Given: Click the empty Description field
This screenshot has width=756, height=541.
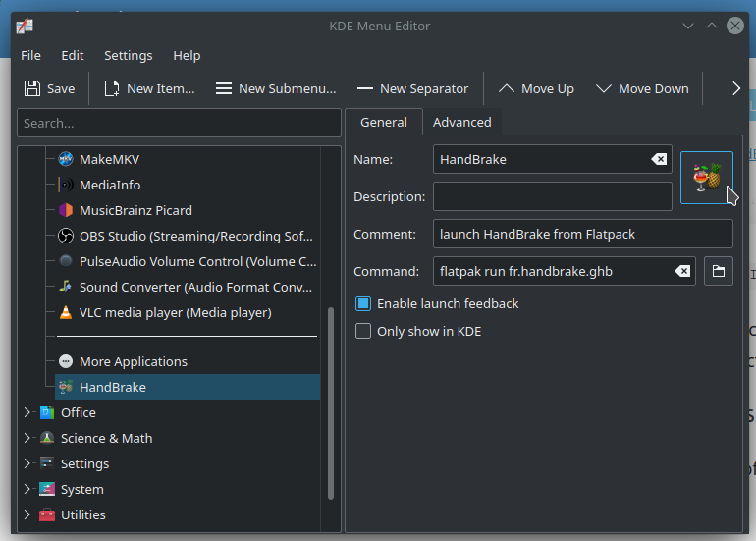Looking at the screenshot, I should (553, 196).
